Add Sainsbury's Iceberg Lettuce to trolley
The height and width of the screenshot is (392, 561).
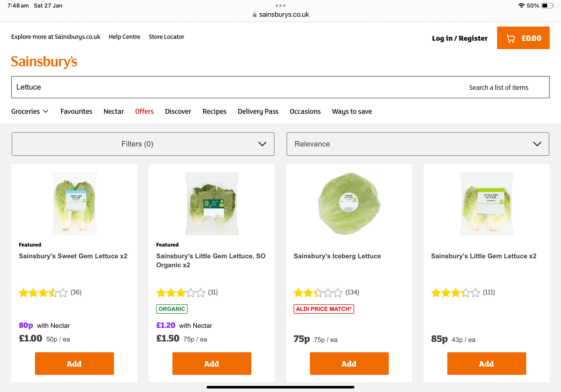pyautogui.click(x=349, y=364)
